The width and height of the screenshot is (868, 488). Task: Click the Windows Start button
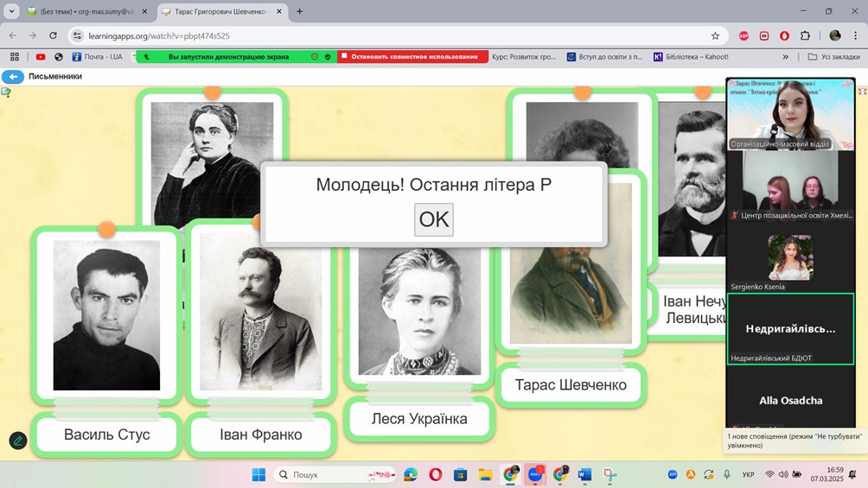(x=258, y=474)
